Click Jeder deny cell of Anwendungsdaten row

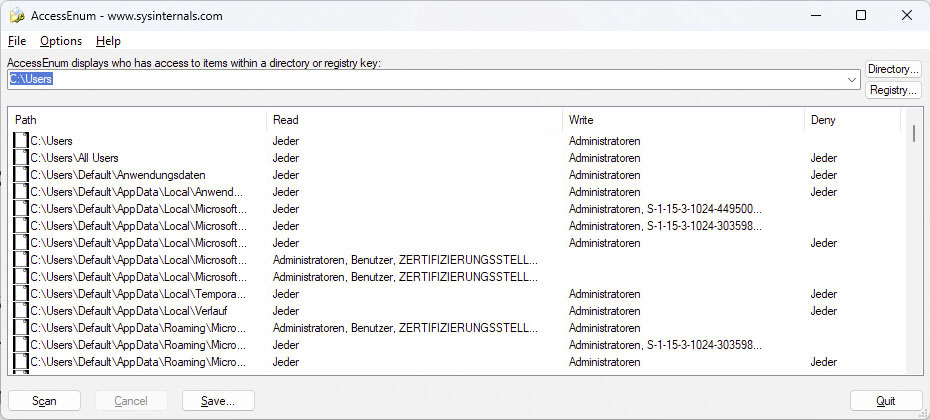[824, 175]
